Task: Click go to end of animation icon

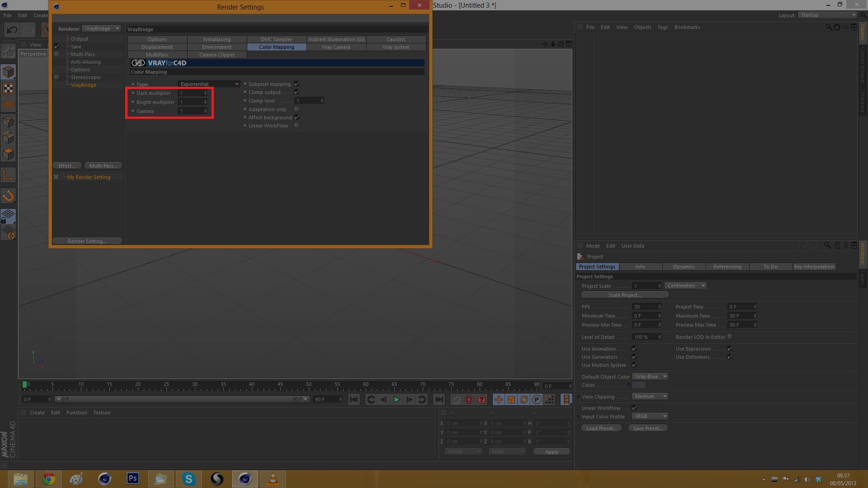Action: 439,399
